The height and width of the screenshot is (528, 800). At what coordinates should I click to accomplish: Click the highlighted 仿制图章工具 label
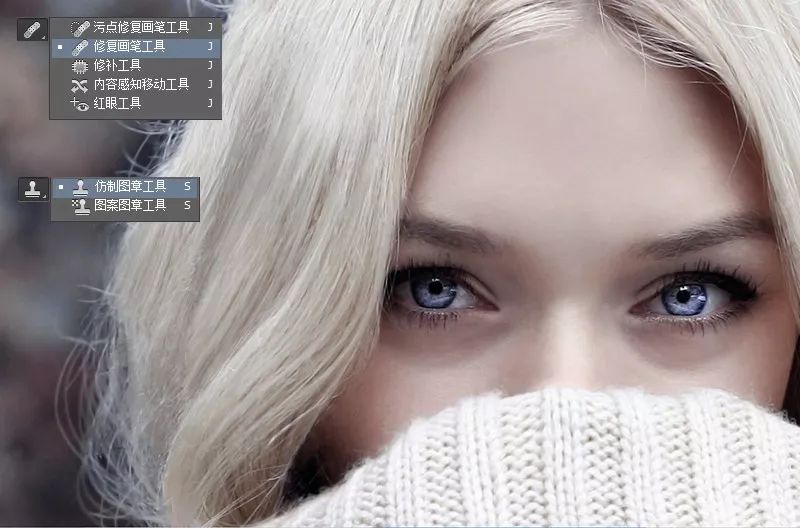[131, 186]
